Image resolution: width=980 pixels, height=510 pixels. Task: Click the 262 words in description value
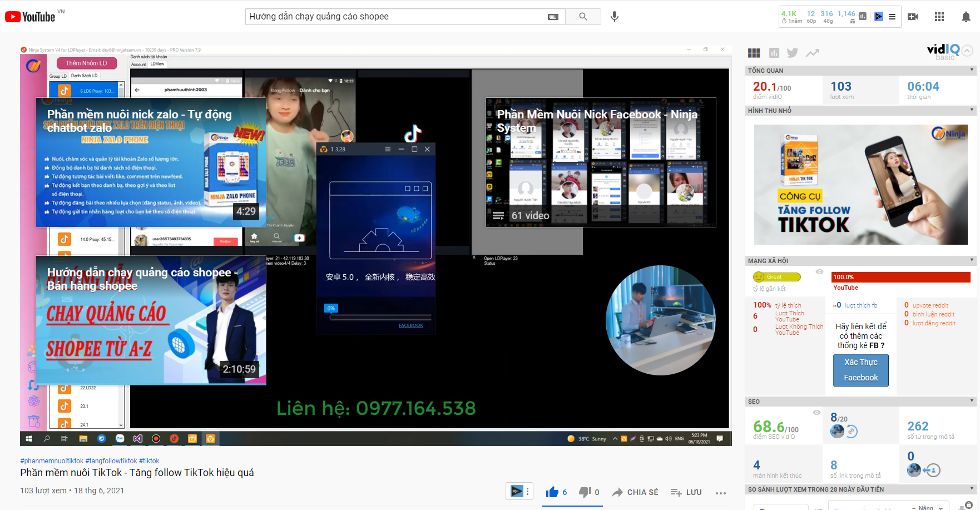[918, 426]
